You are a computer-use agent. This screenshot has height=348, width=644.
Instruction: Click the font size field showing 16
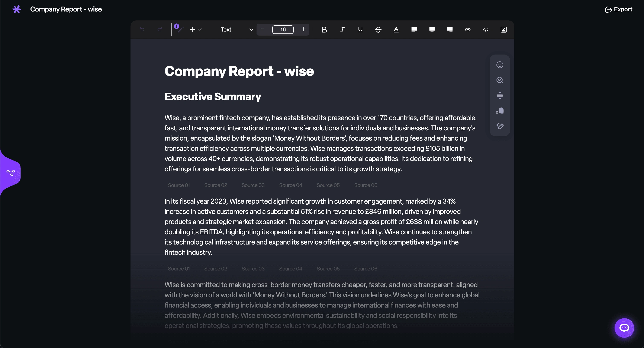pos(283,29)
